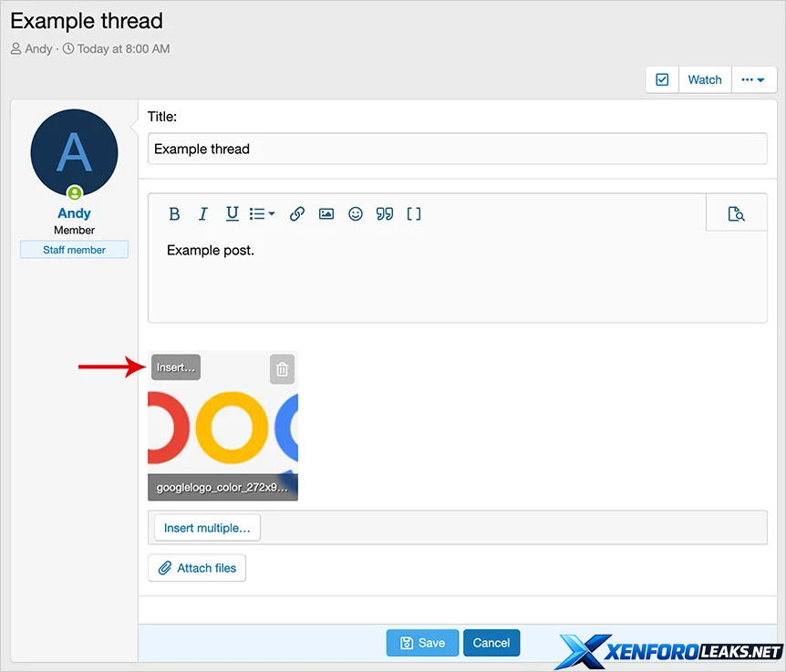Click the Insert multiple… button
The image size is (786, 672).
point(207,528)
